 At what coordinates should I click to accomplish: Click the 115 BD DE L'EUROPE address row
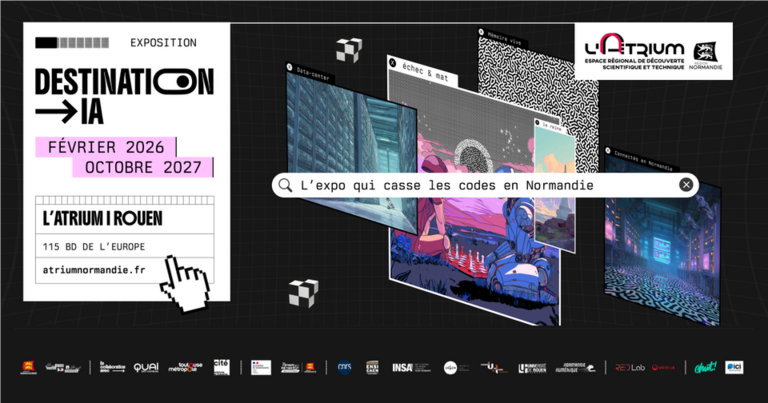[124, 246]
